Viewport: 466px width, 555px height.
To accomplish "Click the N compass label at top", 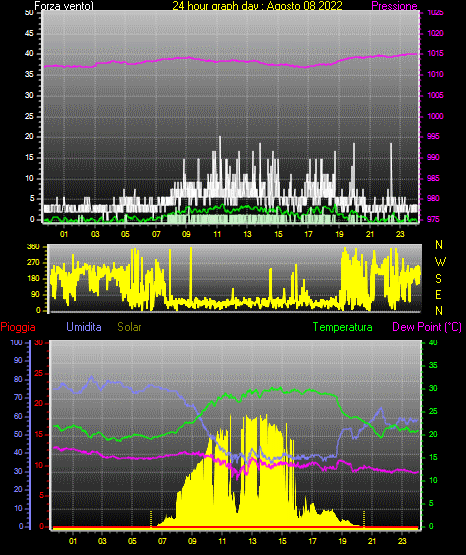I will point(439,245).
